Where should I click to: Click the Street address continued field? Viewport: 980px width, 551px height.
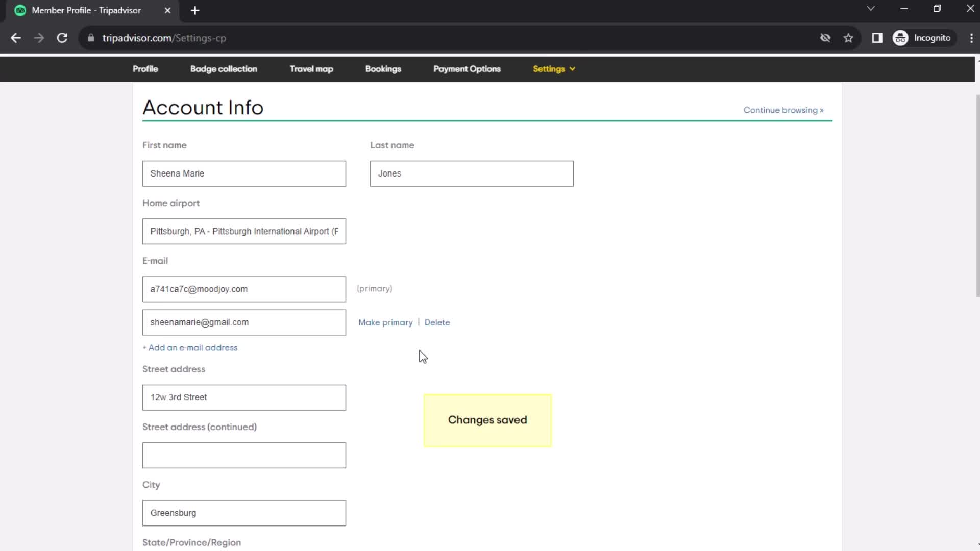click(x=244, y=455)
